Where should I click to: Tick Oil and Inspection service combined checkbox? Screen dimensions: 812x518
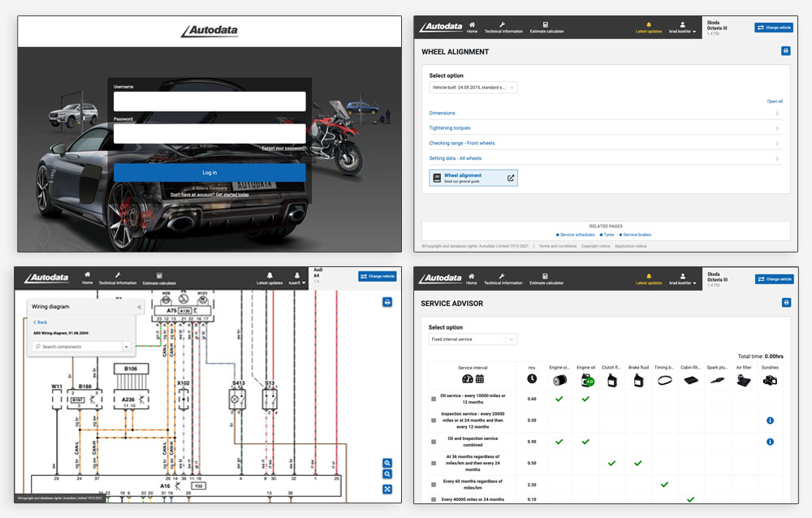[434, 442]
